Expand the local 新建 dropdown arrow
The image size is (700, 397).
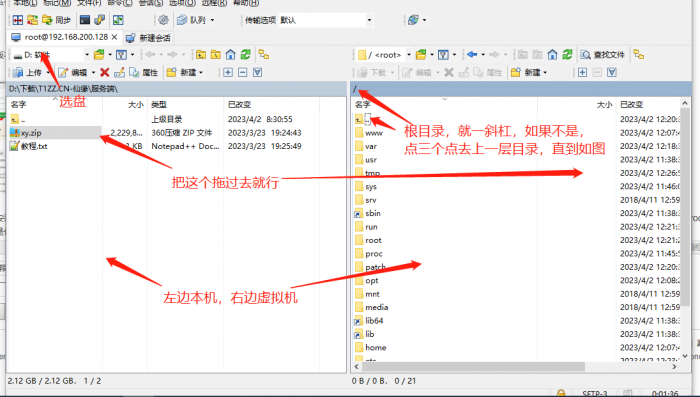(201, 72)
